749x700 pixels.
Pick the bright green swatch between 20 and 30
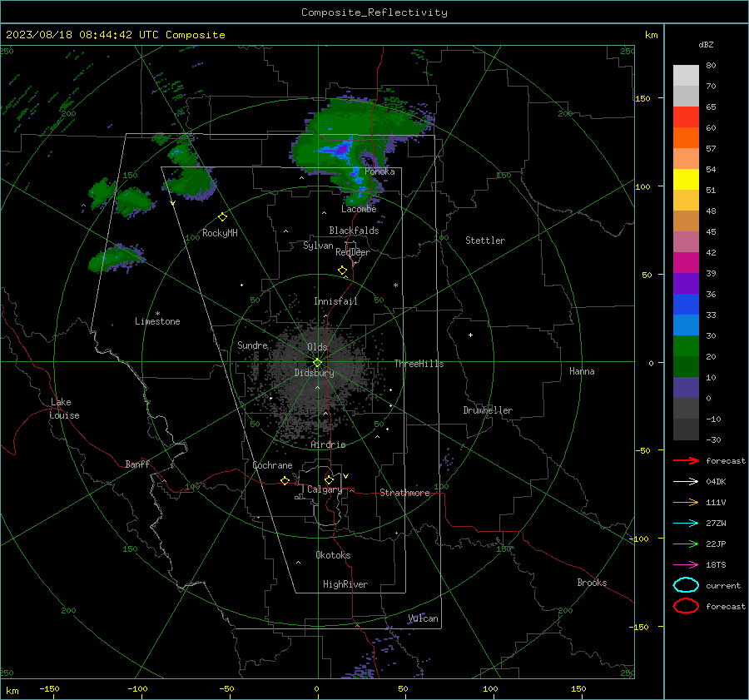(686, 345)
